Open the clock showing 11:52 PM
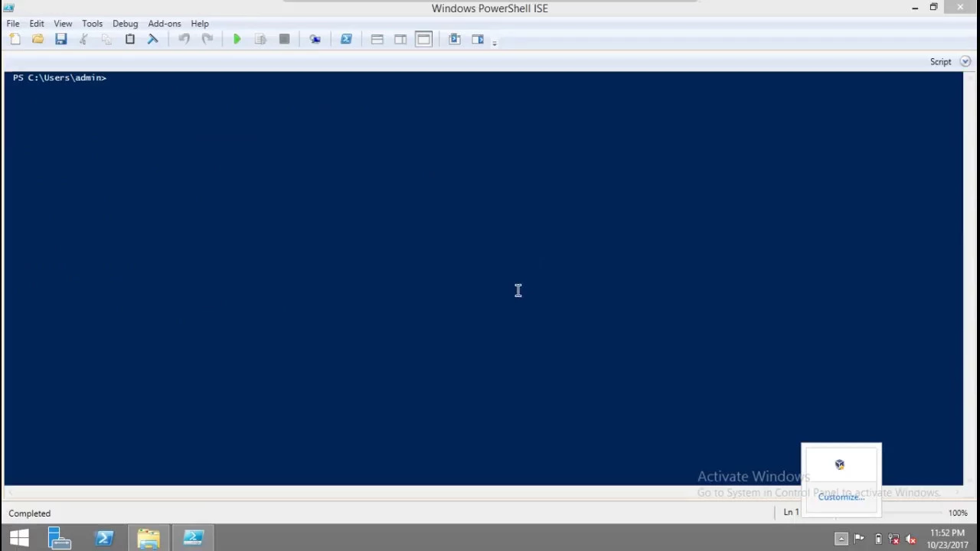The height and width of the screenshot is (551, 980). click(947, 539)
